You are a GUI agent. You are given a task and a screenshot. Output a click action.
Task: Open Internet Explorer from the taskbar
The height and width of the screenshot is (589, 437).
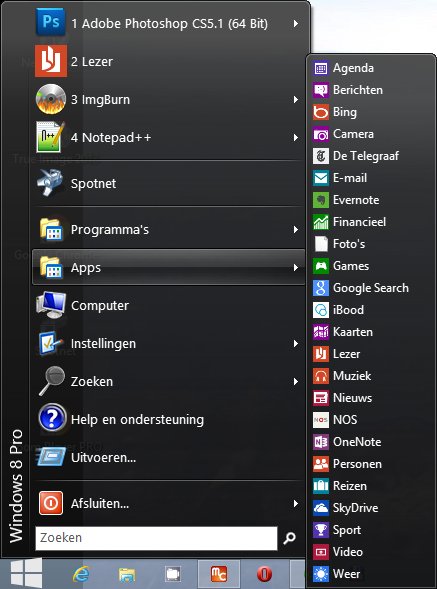[81, 574]
